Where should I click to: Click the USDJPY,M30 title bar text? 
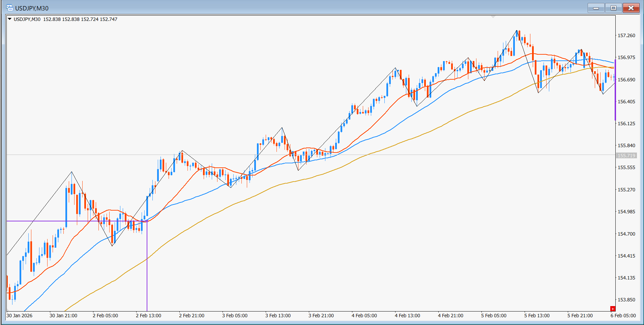tap(32, 8)
